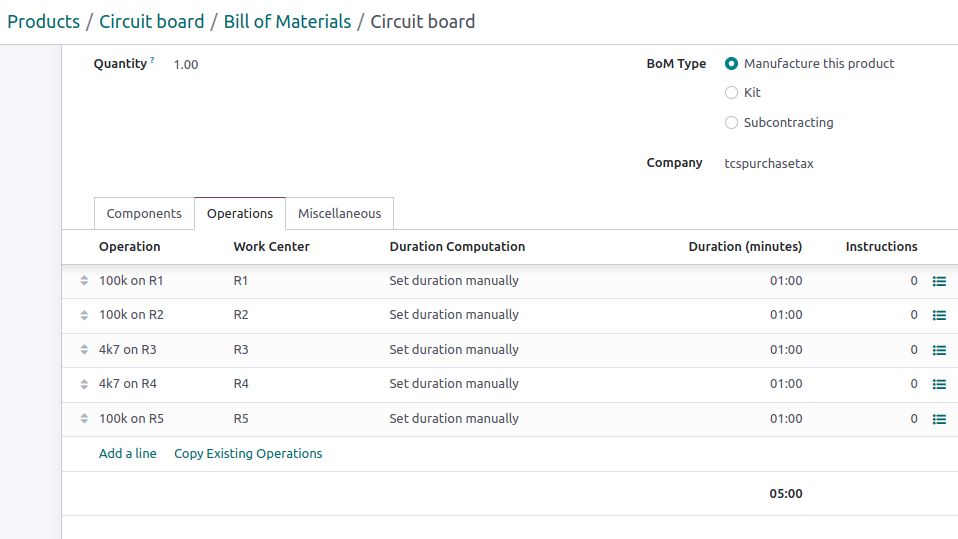Open instructions list icon for 100k on R5
The image size is (958, 539).
coord(939,419)
